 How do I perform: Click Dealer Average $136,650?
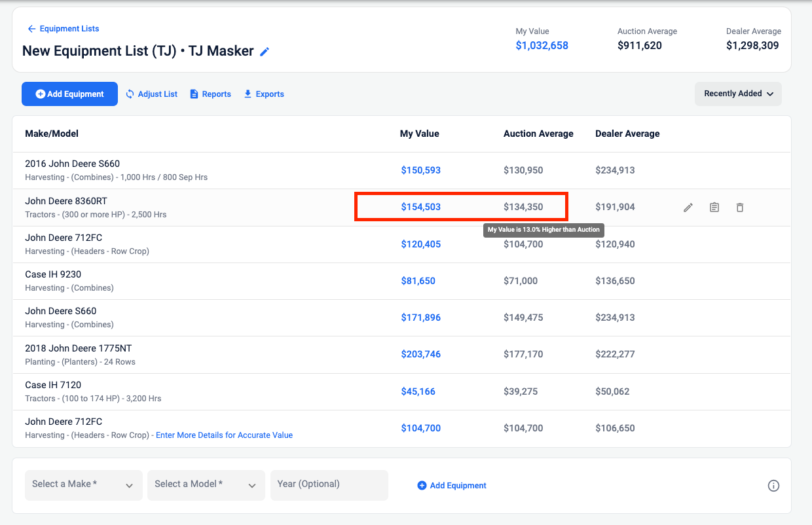point(615,281)
